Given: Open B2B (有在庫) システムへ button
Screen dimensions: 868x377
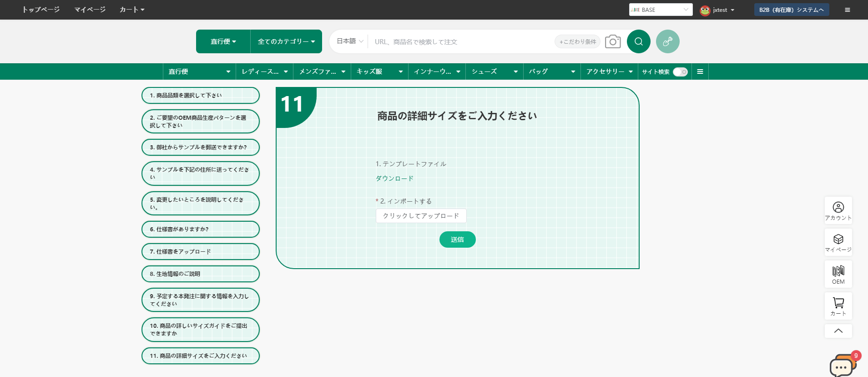Looking at the screenshot, I should (792, 10).
